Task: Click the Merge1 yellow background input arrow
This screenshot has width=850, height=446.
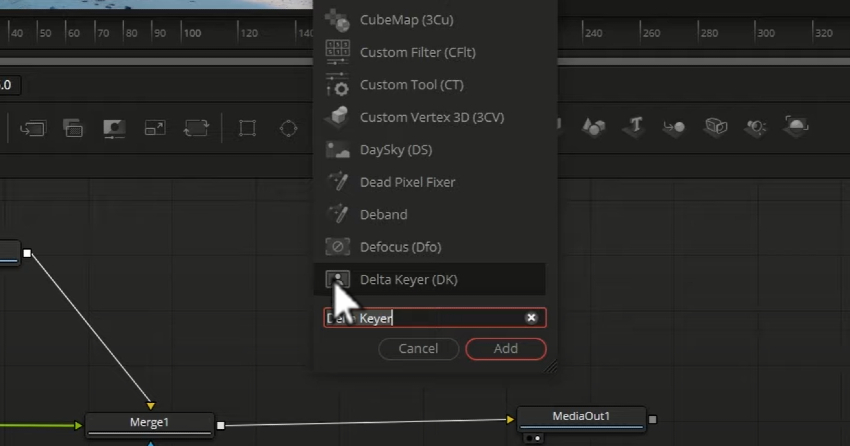Action: 151,405
